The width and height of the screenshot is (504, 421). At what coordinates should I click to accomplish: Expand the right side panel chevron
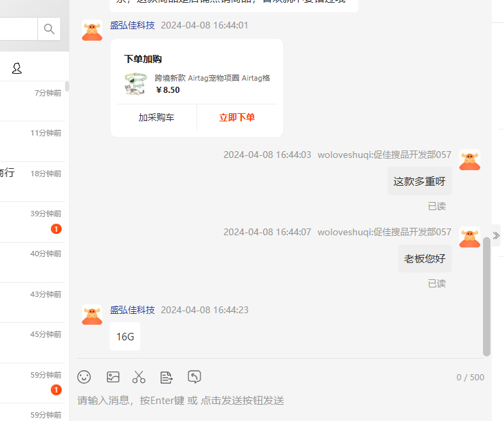[496, 236]
